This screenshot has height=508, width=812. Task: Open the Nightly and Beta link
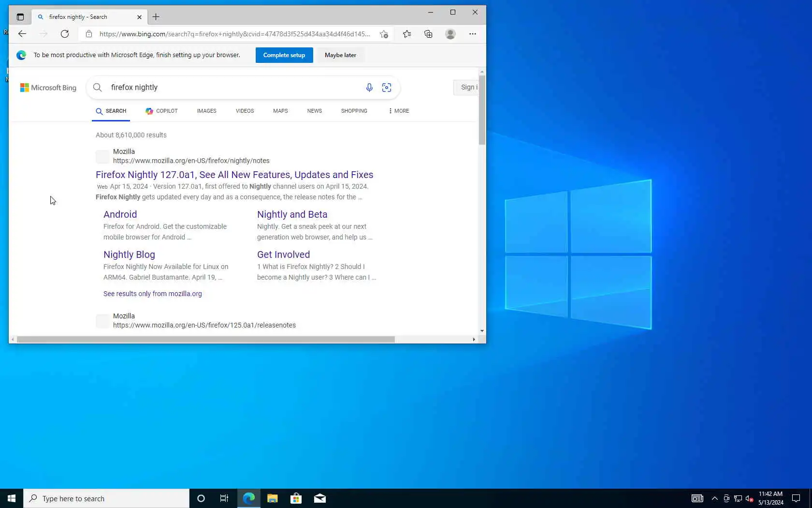[x=292, y=214]
